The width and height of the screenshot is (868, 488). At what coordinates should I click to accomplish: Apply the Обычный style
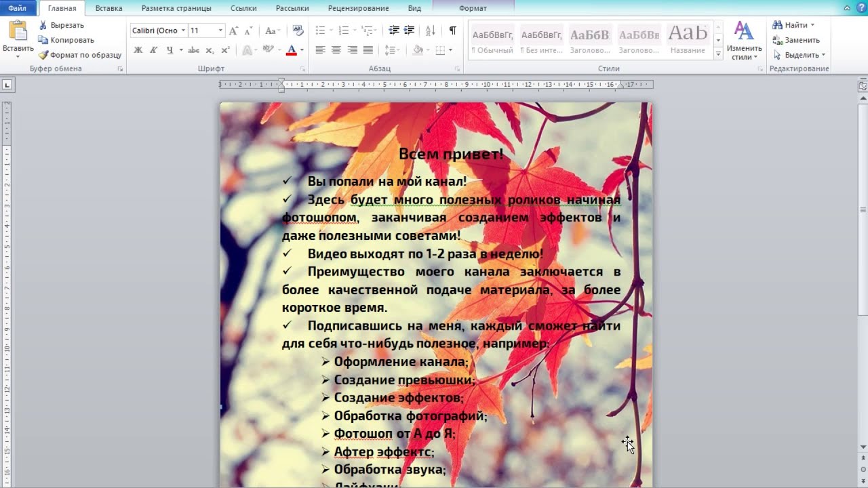pos(492,41)
